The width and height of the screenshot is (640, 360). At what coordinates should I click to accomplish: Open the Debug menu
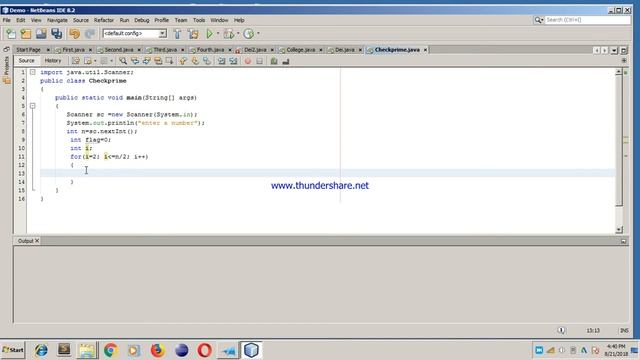pos(142,20)
